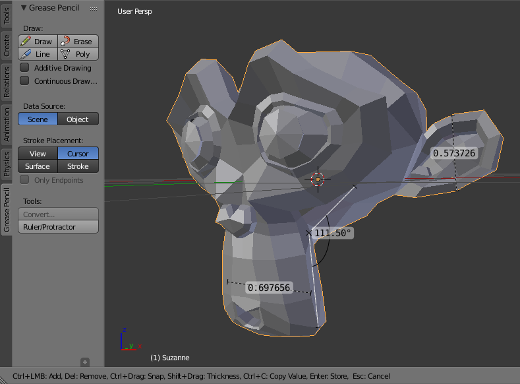
Task: Collapse the Grease Pencil panel triangle
Action: point(24,8)
